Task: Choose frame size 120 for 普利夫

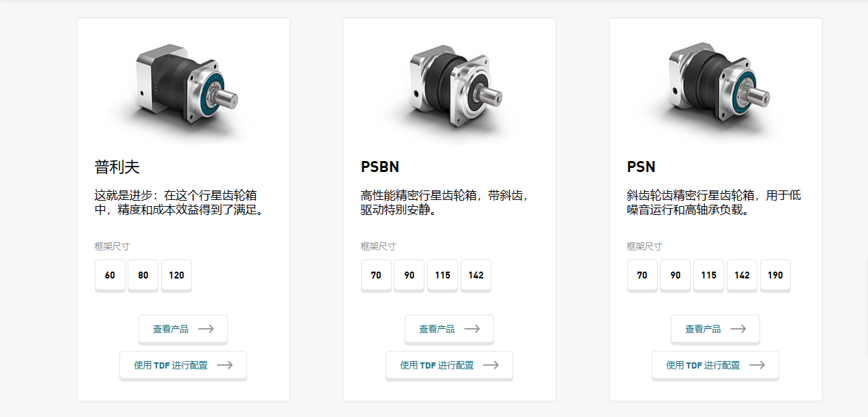Action: [176, 276]
